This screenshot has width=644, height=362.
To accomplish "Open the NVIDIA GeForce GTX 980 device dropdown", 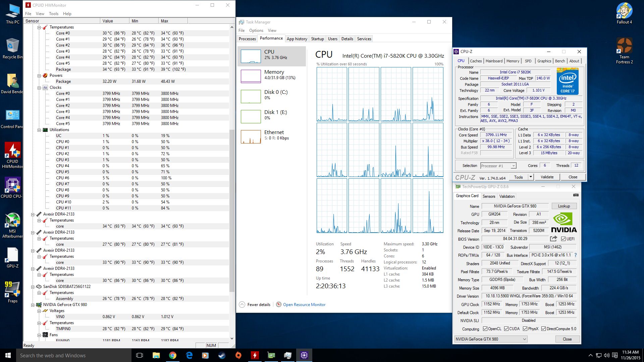I will pos(491,339).
